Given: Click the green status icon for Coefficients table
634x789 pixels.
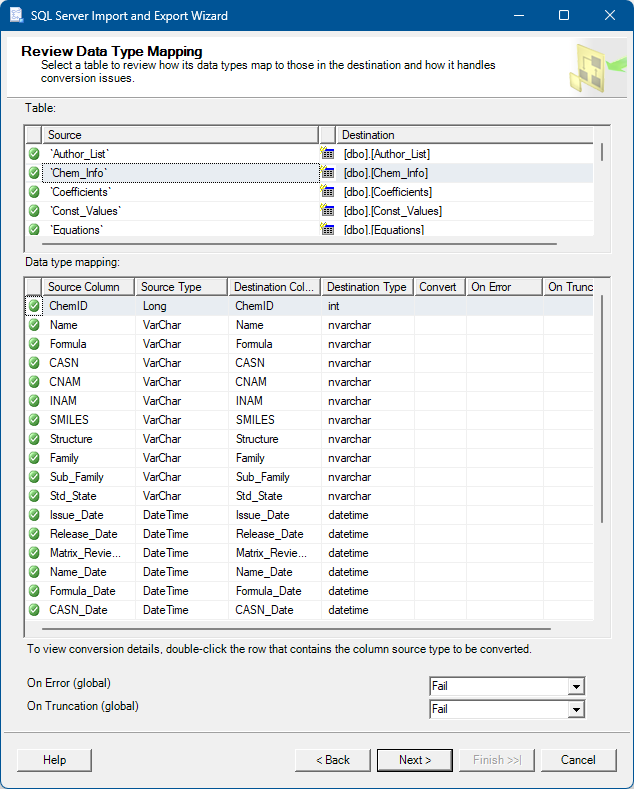Looking at the screenshot, I should click(x=34, y=192).
